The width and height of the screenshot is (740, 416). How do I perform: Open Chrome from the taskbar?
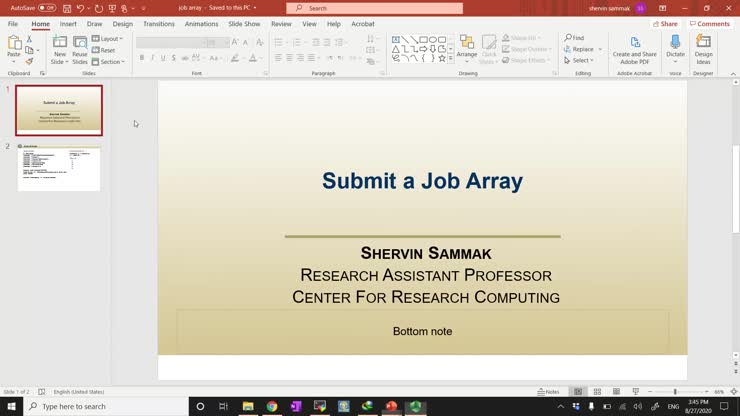pyautogui.click(x=272, y=406)
